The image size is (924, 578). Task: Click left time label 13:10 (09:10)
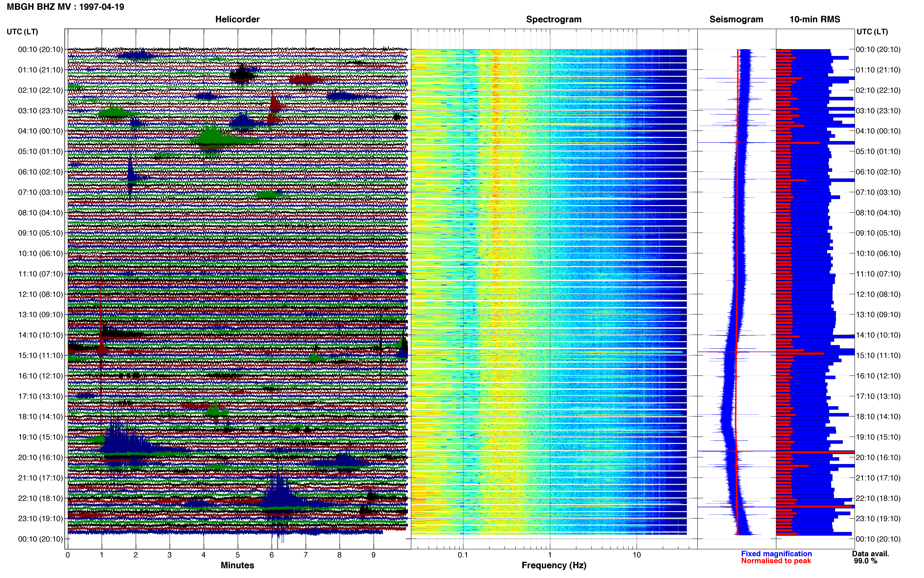click(x=41, y=315)
